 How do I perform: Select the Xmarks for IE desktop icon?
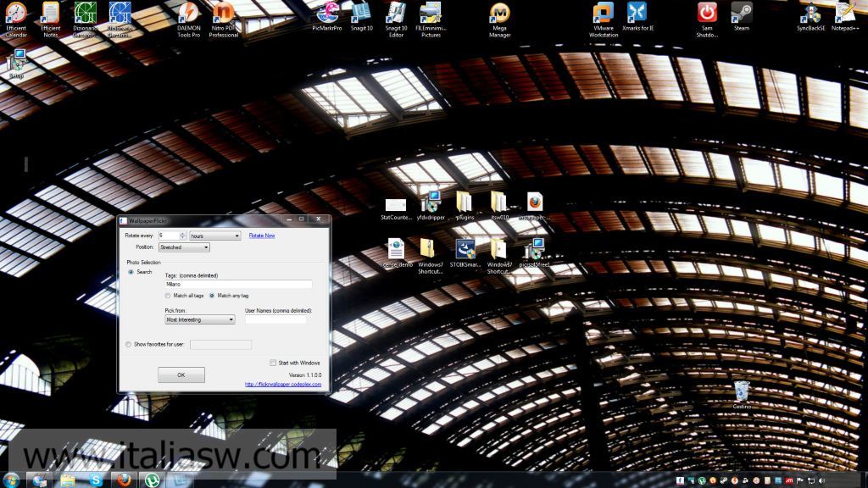coord(637,17)
